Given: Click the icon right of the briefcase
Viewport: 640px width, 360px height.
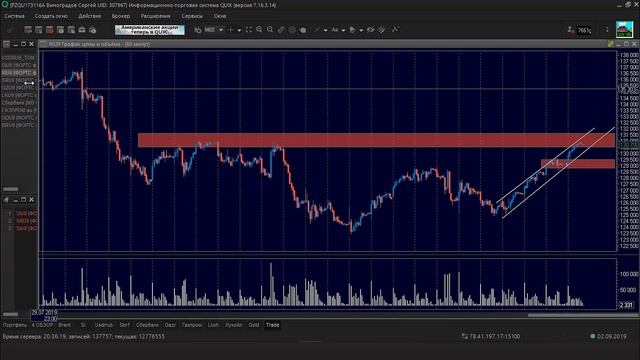Looking at the screenshot, I should click(x=93, y=30).
